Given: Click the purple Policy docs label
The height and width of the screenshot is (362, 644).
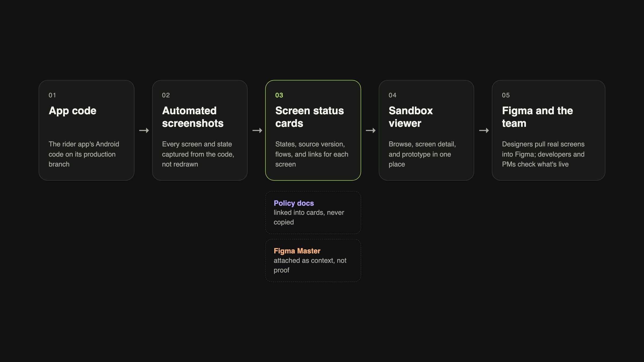Looking at the screenshot, I should [x=294, y=203].
